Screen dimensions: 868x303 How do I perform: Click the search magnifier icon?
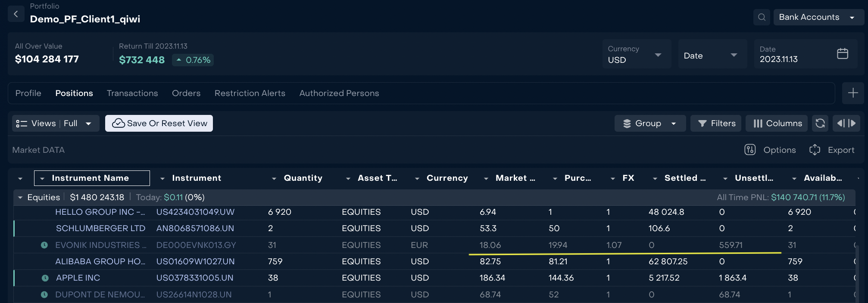pyautogui.click(x=762, y=17)
